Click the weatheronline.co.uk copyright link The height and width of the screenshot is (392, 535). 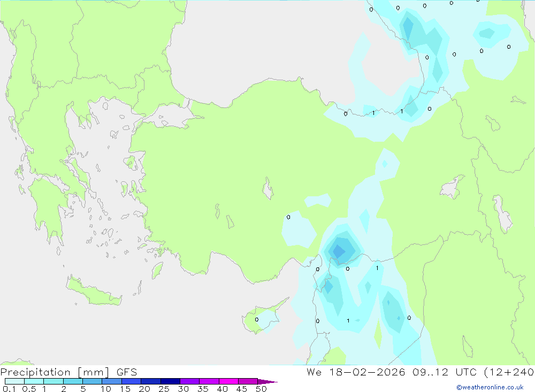[490, 387]
